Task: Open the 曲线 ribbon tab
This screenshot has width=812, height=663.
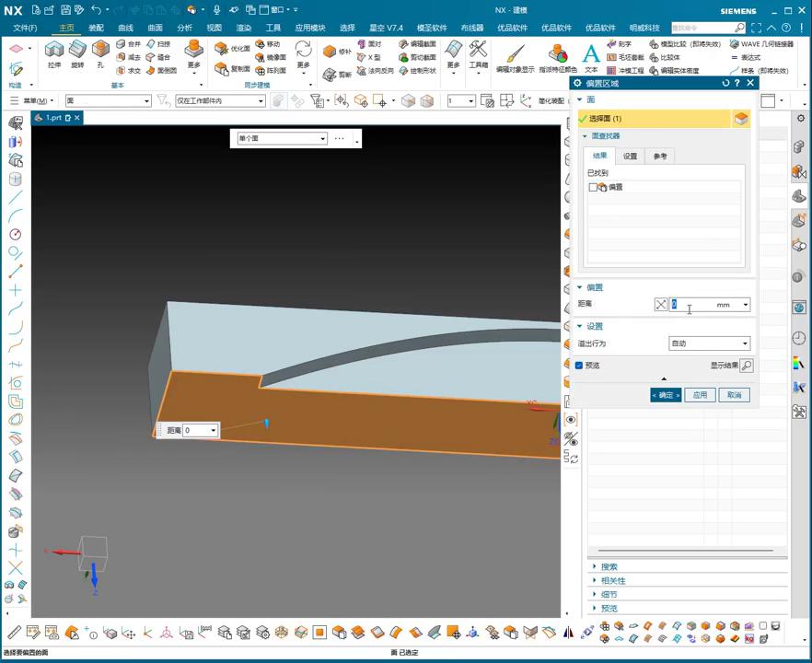Action: [x=125, y=28]
